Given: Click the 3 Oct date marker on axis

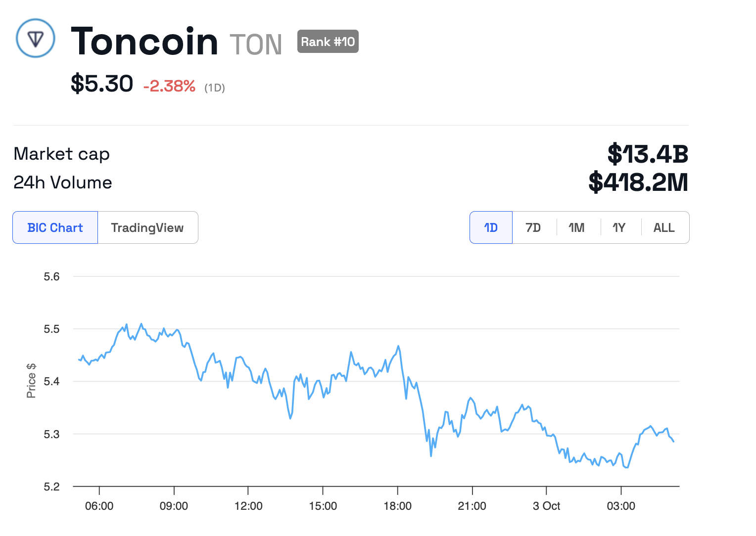Looking at the screenshot, I should click(546, 506).
